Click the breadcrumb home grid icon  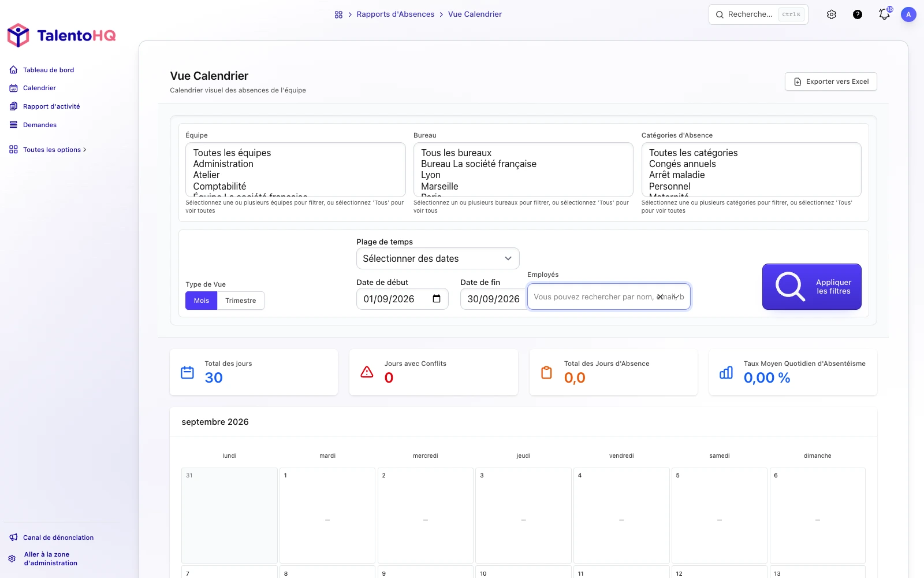click(338, 14)
